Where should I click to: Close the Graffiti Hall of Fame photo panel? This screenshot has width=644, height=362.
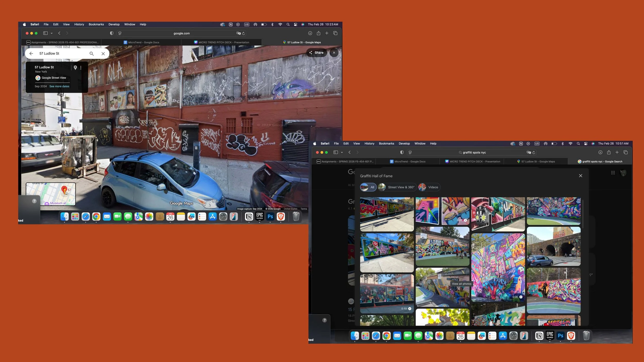[x=580, y=176]
